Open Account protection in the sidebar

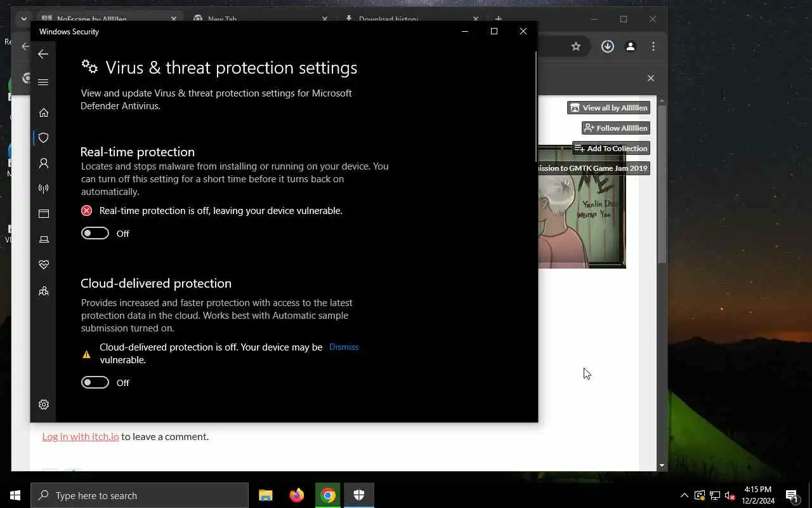(44, 163)
